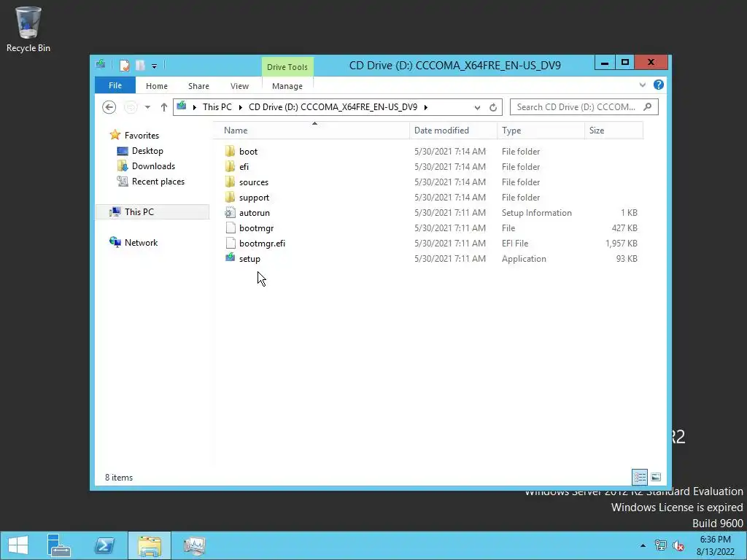Expand the ribbon with the chevron

tap(642, 85)
